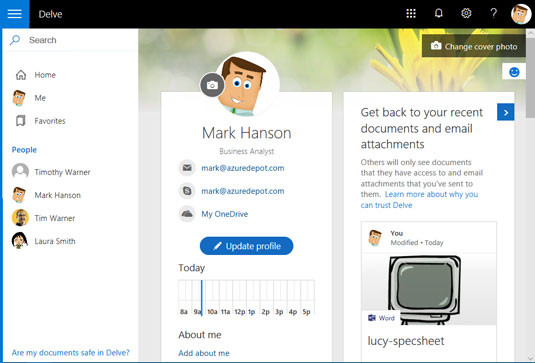
Task: Click the next arrow on documents card
Action: point(506,112)
